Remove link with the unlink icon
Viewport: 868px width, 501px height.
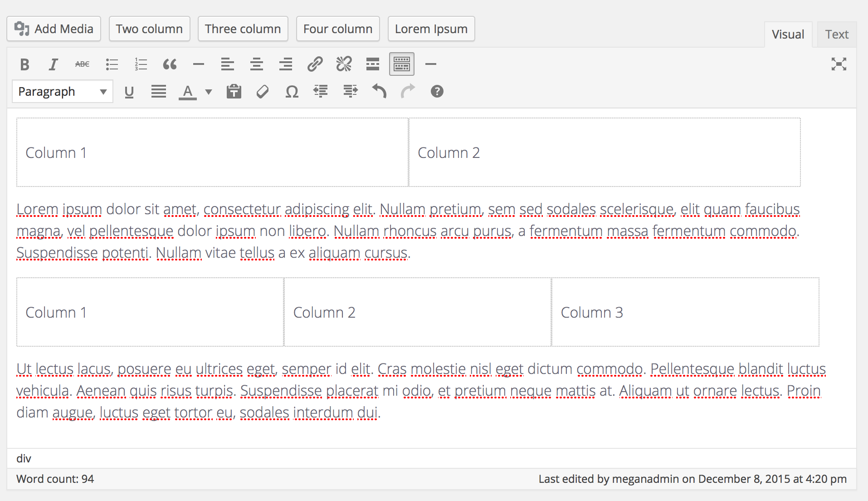344,64
